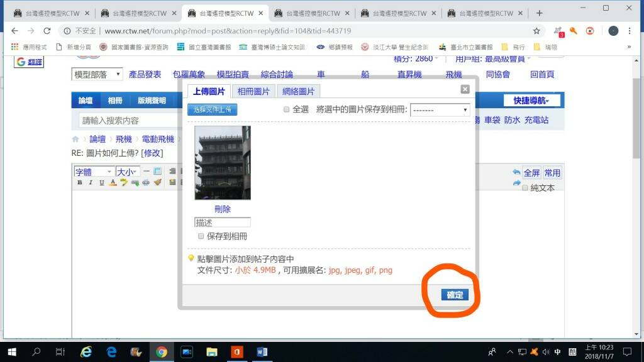Enable 保存到相冊 checkbox under image

pos(201,236)
